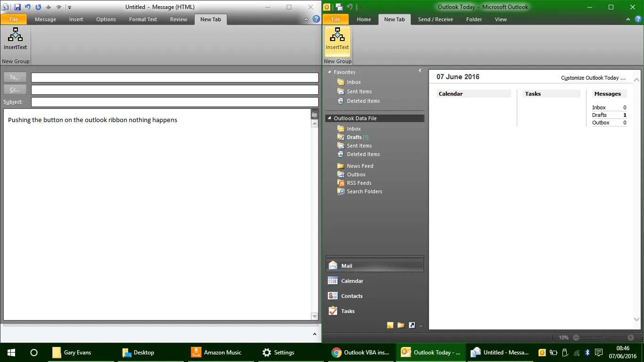Click the zoom slider track in the status bar

[603, 337]
